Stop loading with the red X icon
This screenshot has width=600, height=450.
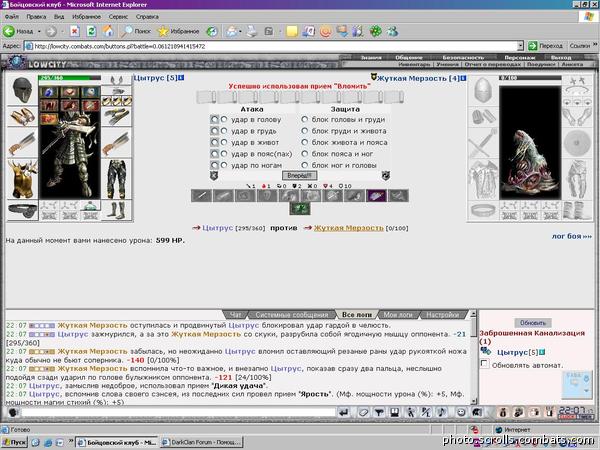pyautogui.click(x=74, y=31)
